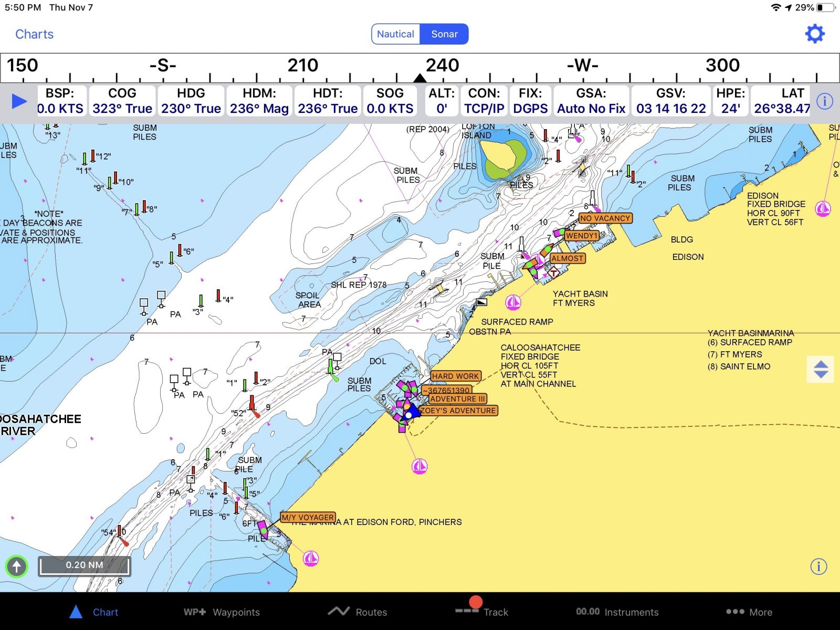The width and height of the screenshot is (840, 630).
Task: Tap the W marker on compass tape
Action: (x=583, y=65)
